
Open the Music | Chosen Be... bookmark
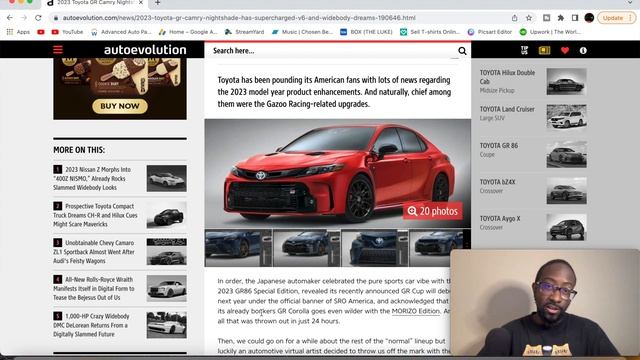(x=302, y=32)
